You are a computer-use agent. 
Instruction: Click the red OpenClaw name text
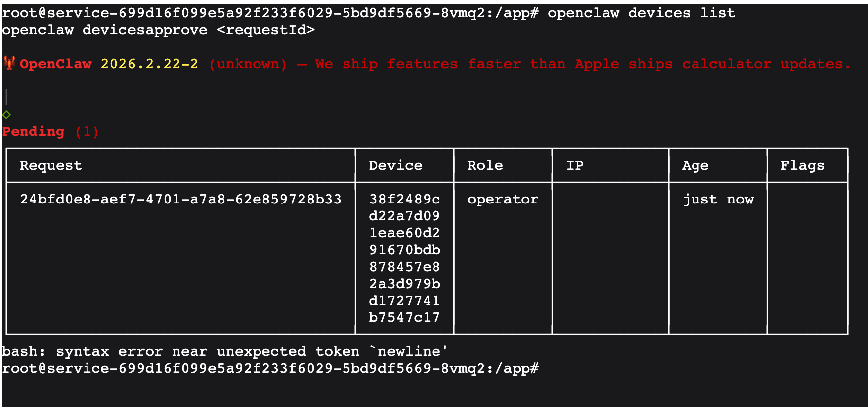click(56, 64)
